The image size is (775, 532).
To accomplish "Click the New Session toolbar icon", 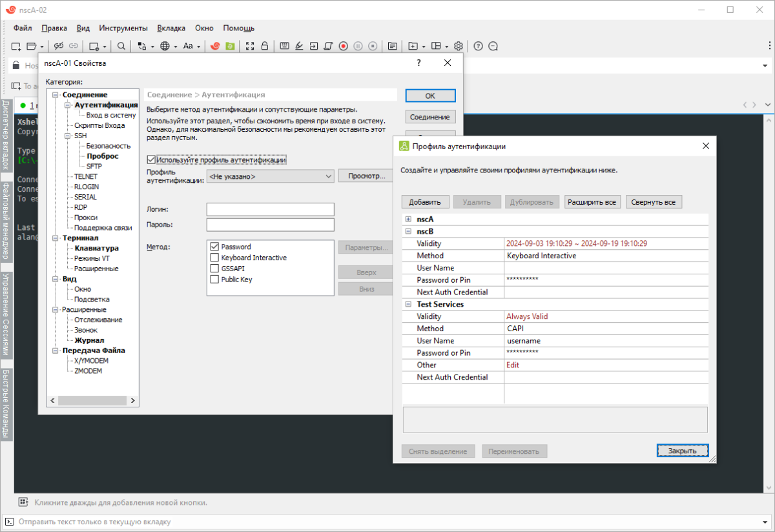I will pos(17,46).
